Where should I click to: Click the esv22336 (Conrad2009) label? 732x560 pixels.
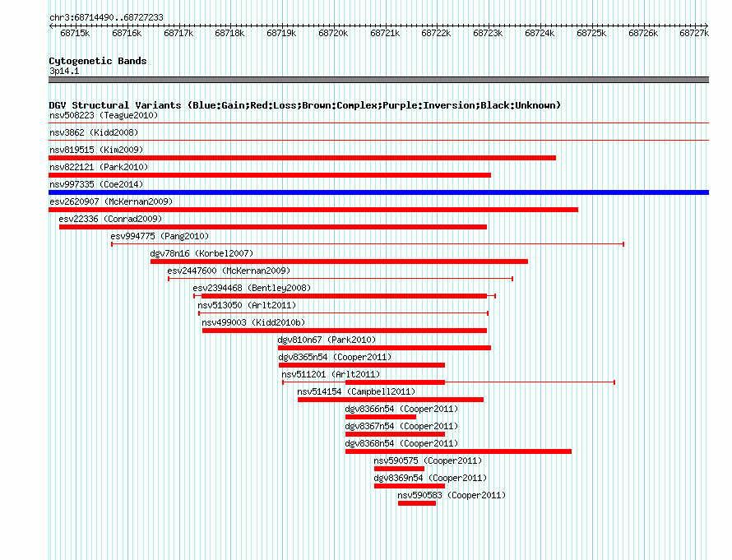(110, 219)
